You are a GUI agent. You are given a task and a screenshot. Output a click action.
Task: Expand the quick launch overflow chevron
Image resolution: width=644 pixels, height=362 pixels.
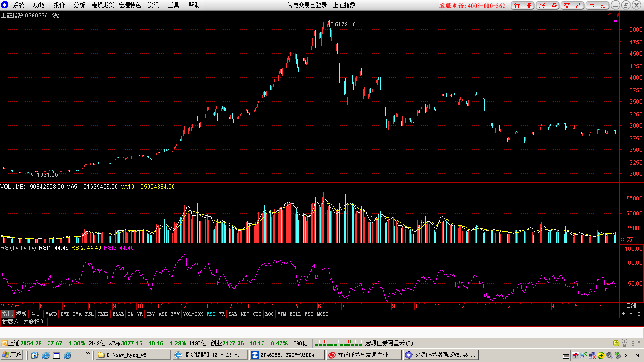click(x=87, y=353)
